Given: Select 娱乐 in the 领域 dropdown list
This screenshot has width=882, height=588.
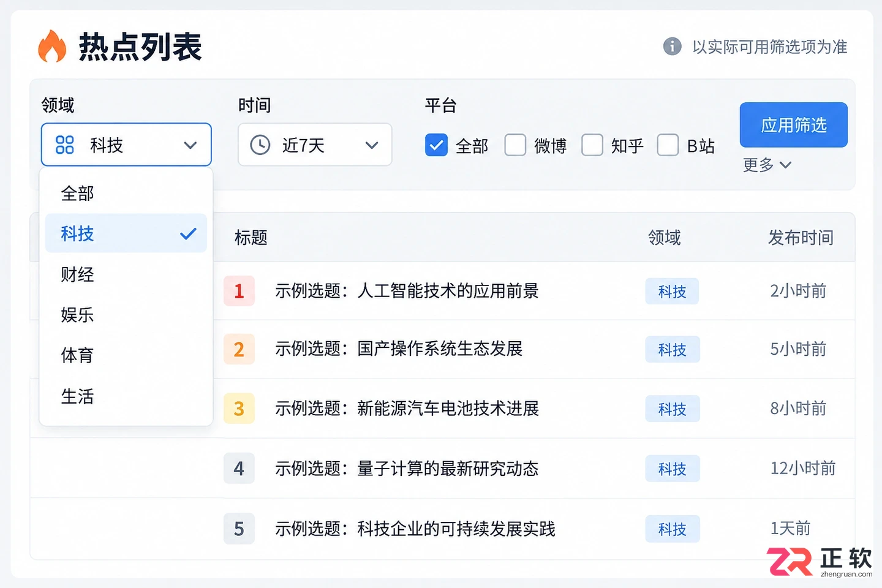Looking at the screenshot, I should [126, 315].
